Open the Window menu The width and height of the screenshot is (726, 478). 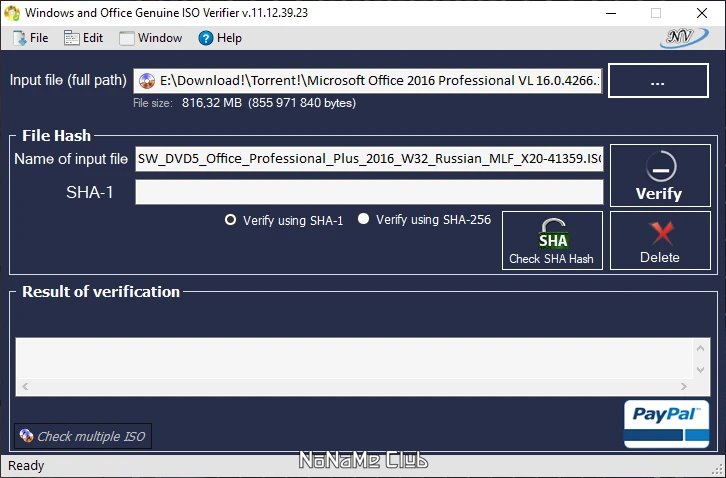tap(150, 38)
